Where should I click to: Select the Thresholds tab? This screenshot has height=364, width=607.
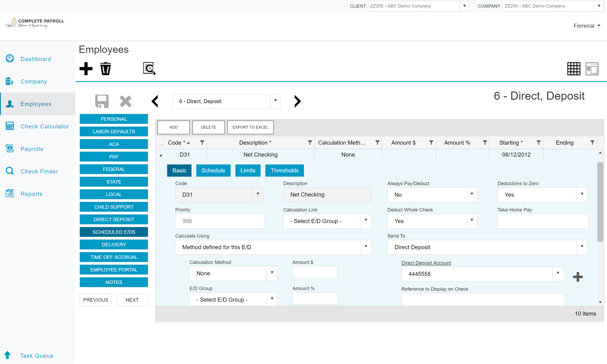pos(284,170)
